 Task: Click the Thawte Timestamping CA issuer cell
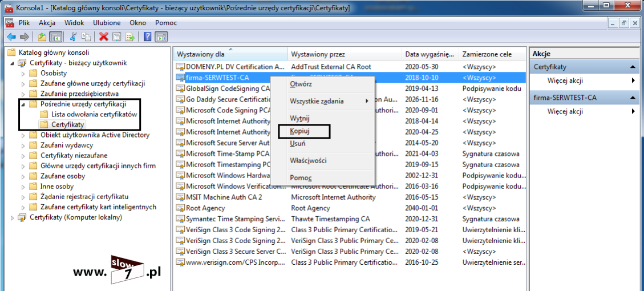click(x=330, y=219)
